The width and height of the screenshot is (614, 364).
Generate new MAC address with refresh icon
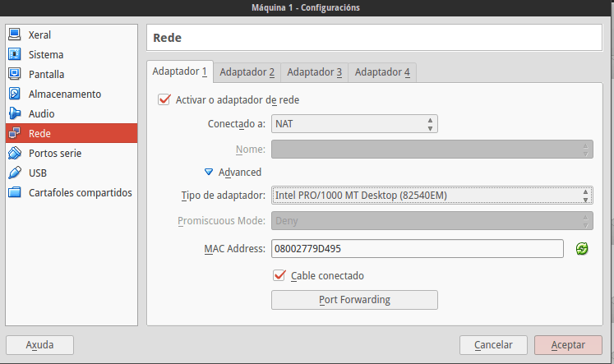(x=582, y=248)
